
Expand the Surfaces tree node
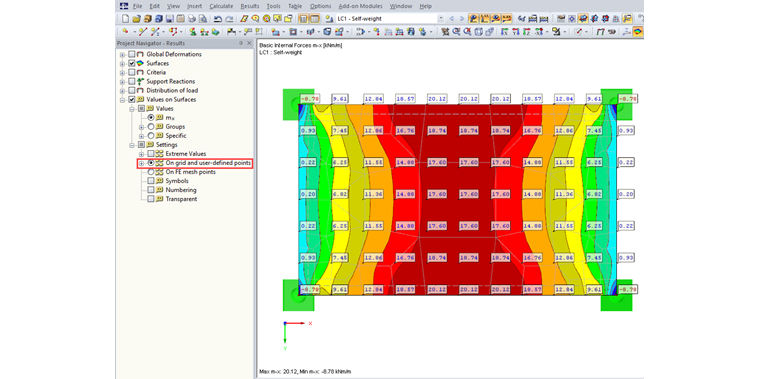coord(123,63)
